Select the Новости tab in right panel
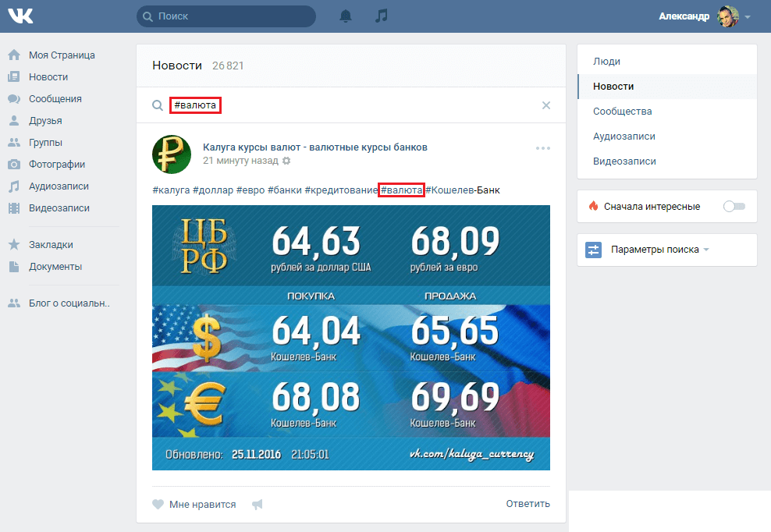The height and width of the screenshot is (532, 771). tap(667, 87)
